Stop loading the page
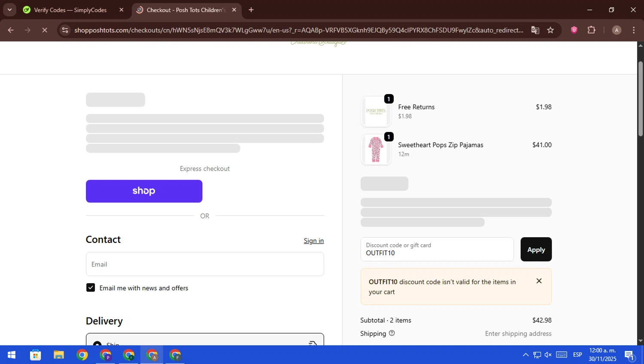This screenshot has height=364, width=644. [x=44, y=30]
